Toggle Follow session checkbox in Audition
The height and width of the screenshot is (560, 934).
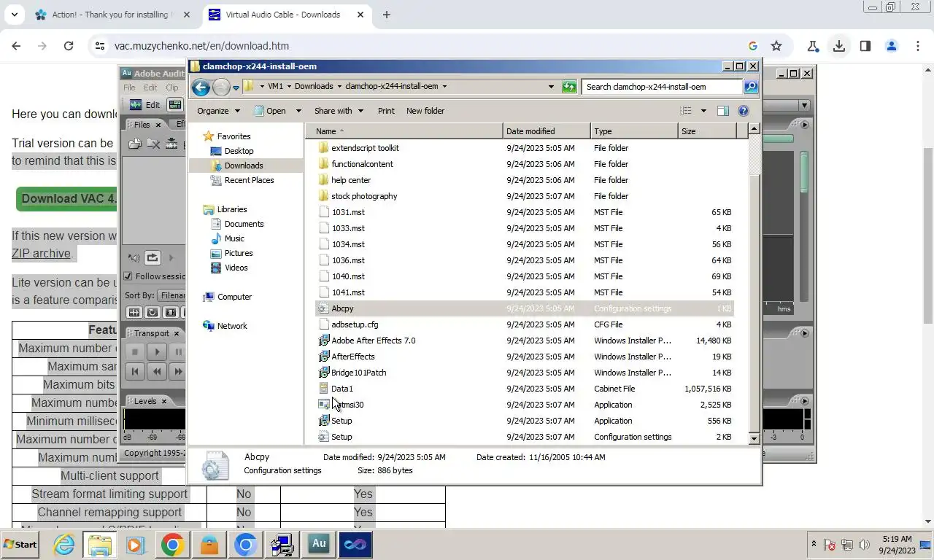128,276
